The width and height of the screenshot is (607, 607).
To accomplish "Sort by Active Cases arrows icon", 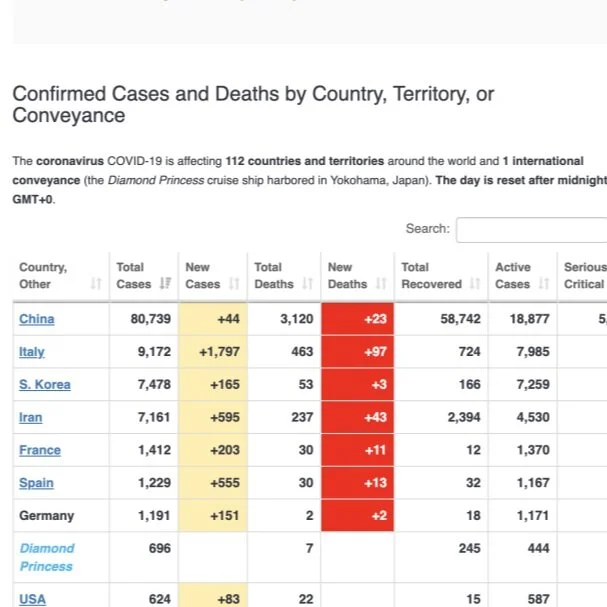I will point(544,284).
